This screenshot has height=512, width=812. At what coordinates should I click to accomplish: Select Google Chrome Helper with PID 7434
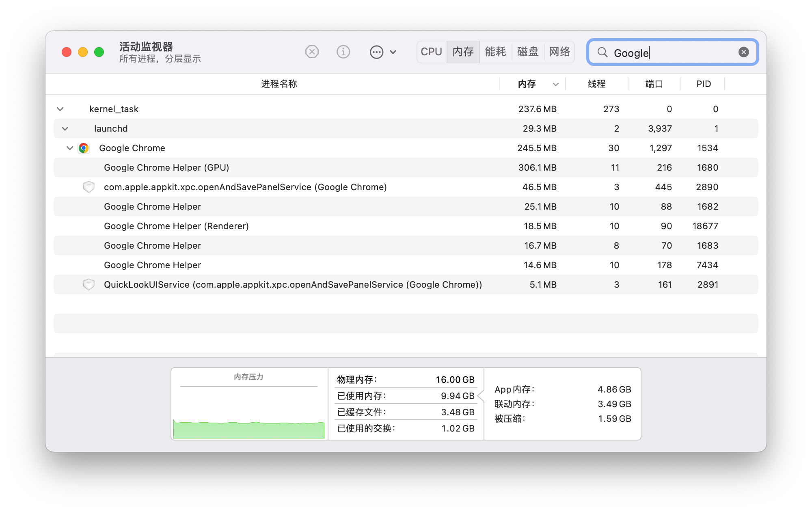click(x=406, y=265)
